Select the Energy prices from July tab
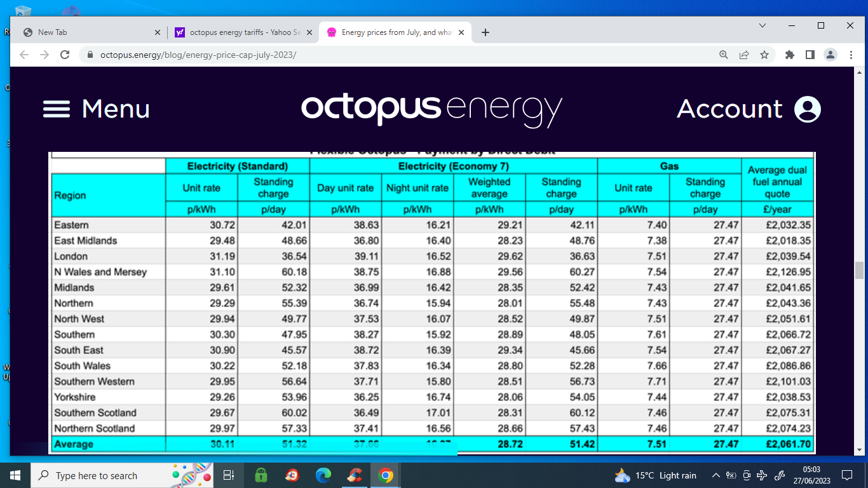Image resolution: width=868 pixels, height=488 pixels. pos(395,32)
